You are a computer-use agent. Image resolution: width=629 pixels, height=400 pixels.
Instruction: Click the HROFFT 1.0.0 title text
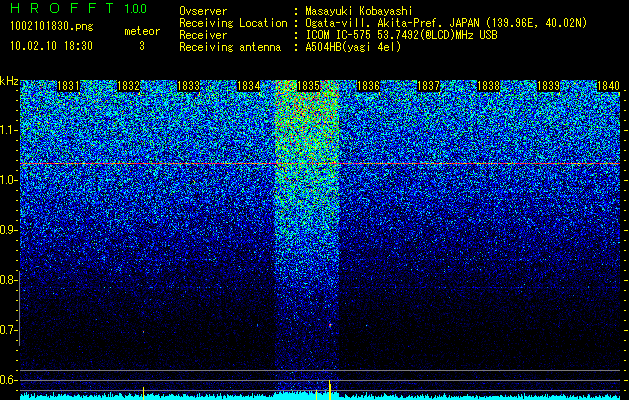pyautogui.click(x=79, y=8)
